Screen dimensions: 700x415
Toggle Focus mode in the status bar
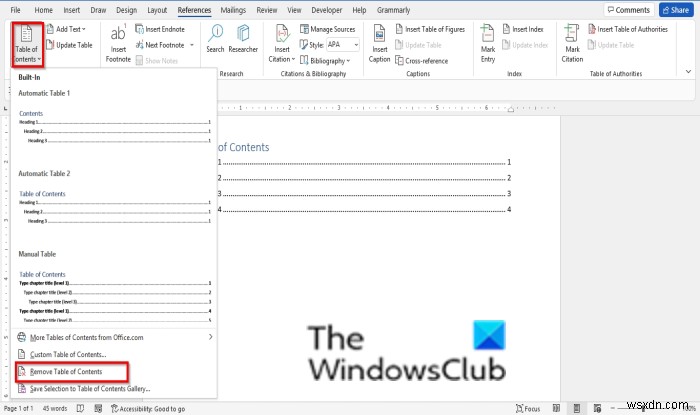[528, 408]
